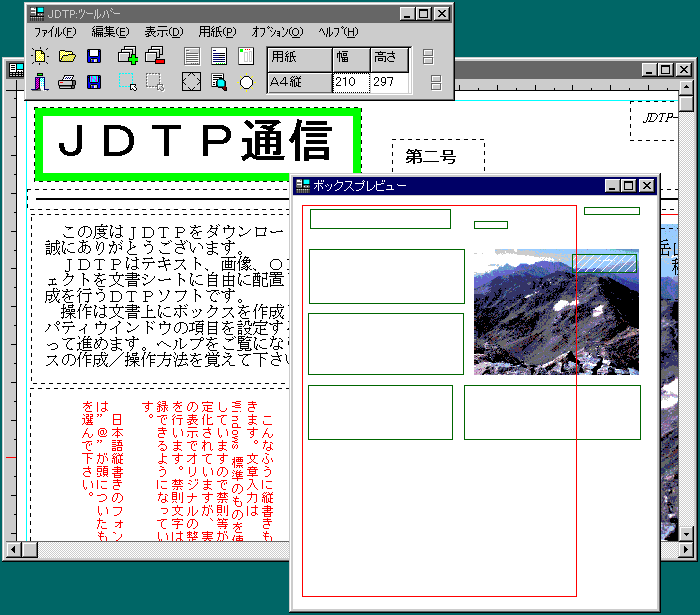Click the horizontal scrollbar thumb in document window

tap(29, 549)
